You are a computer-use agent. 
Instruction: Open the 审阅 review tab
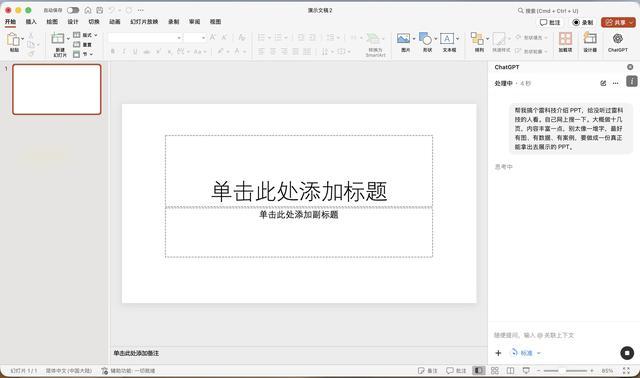coord(194,22)
